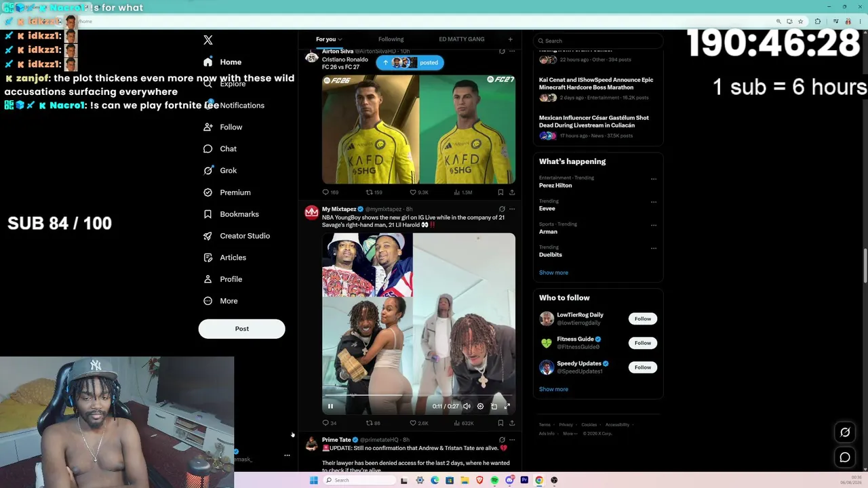Like the My Mixtapez post
The image size is (868, 488).
click(x=419, y=423)
